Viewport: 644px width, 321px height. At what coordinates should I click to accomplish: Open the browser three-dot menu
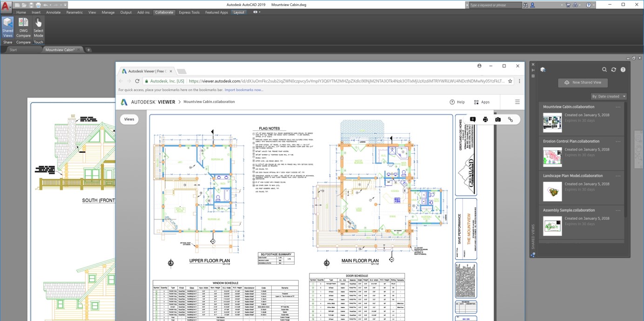pos(519,81)
